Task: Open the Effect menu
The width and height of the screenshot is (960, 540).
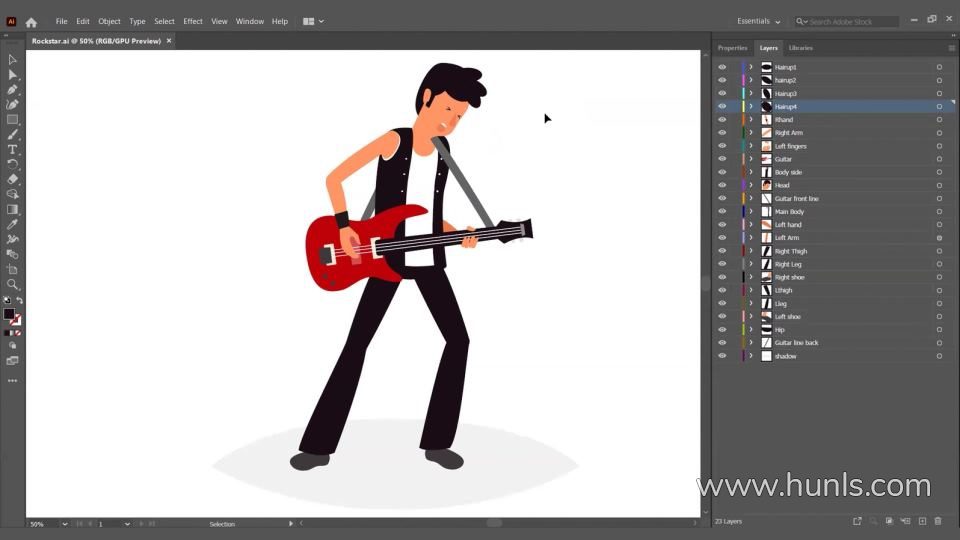Action: tap(192, 21)
